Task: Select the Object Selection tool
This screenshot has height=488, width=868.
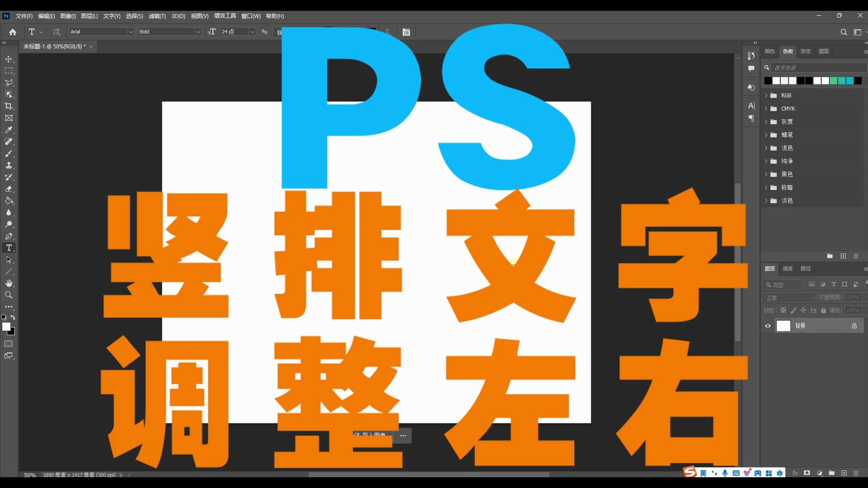Action: tap(9, 94)
